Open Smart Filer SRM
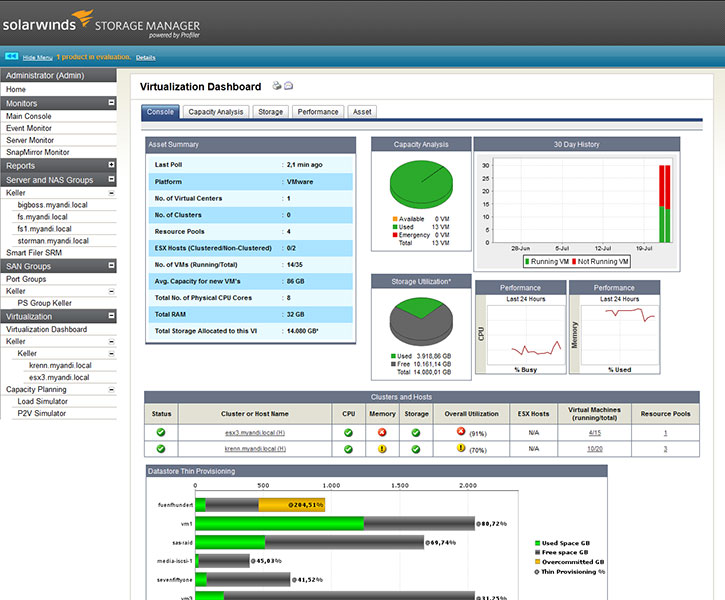 click(x=34, y=253)
